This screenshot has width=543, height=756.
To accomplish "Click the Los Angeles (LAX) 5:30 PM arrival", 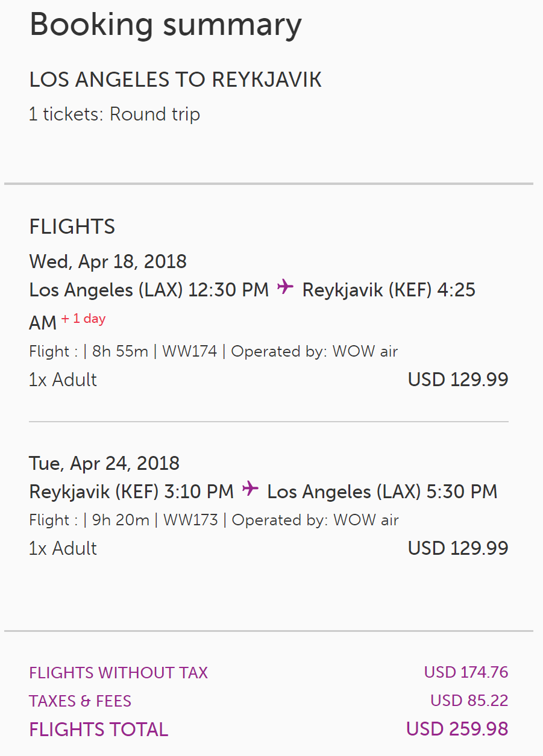I will 382,492.
